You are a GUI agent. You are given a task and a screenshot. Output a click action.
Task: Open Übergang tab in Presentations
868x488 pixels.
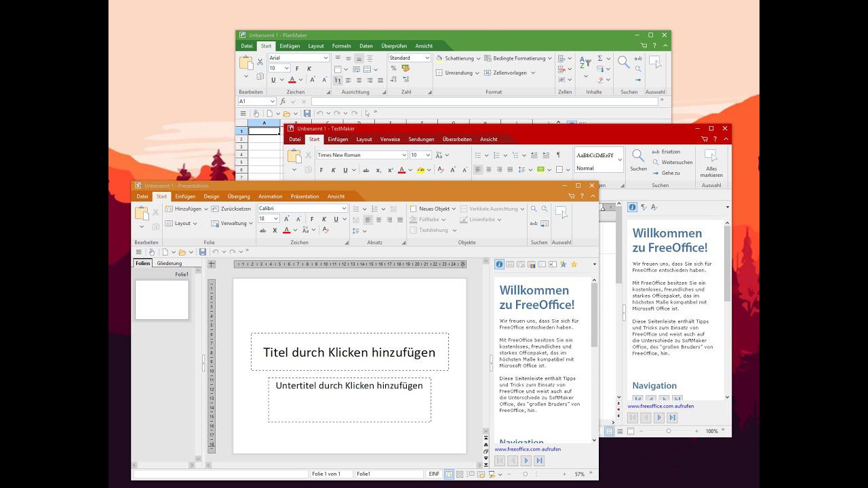(x=239, y=197)
